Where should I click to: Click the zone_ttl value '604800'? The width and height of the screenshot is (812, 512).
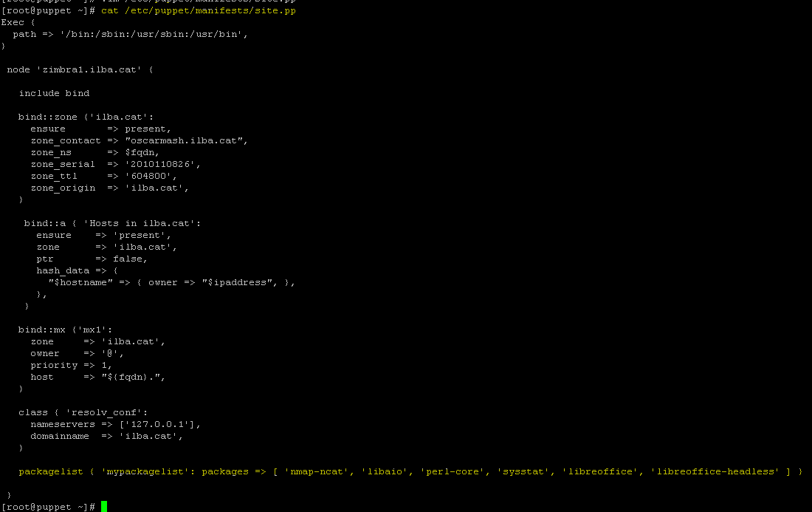click(148, 176)
